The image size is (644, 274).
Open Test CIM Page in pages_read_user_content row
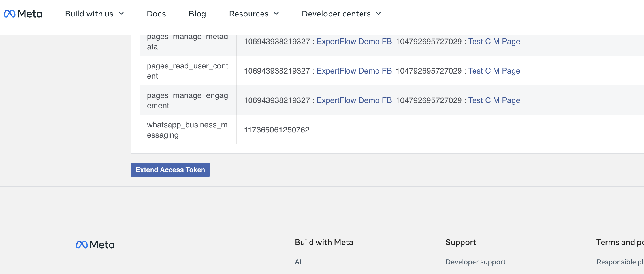tap(494, 71)
